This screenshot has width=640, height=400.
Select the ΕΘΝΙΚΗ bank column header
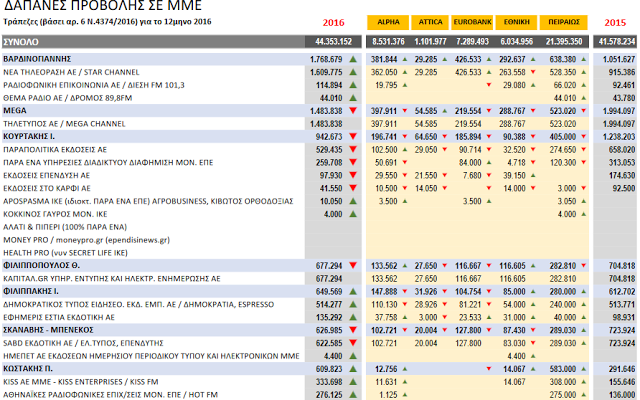(516, 22)
